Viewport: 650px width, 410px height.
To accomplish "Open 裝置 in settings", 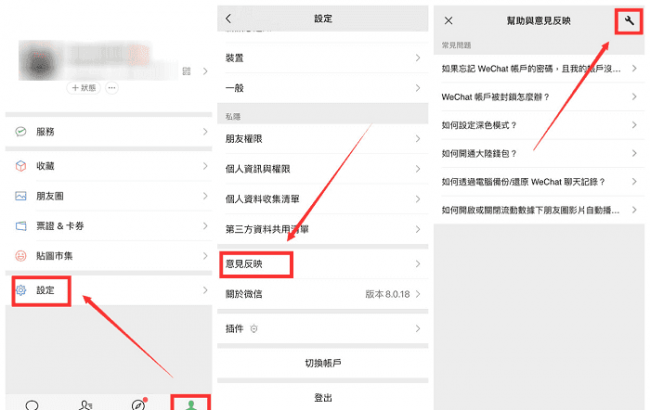I will tap(323, 58).
